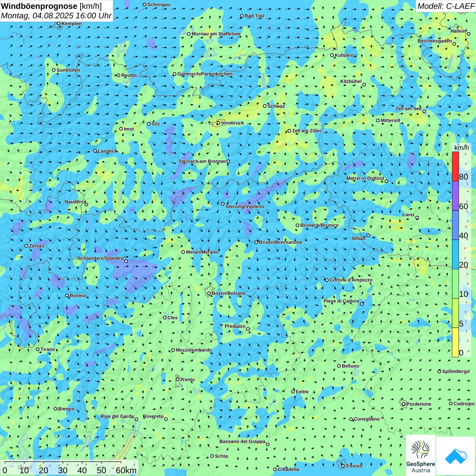The width and height of the screenshot is (476, 476).
Task: Click the 'Spilimbergo' label
Action: click(456, 371)
